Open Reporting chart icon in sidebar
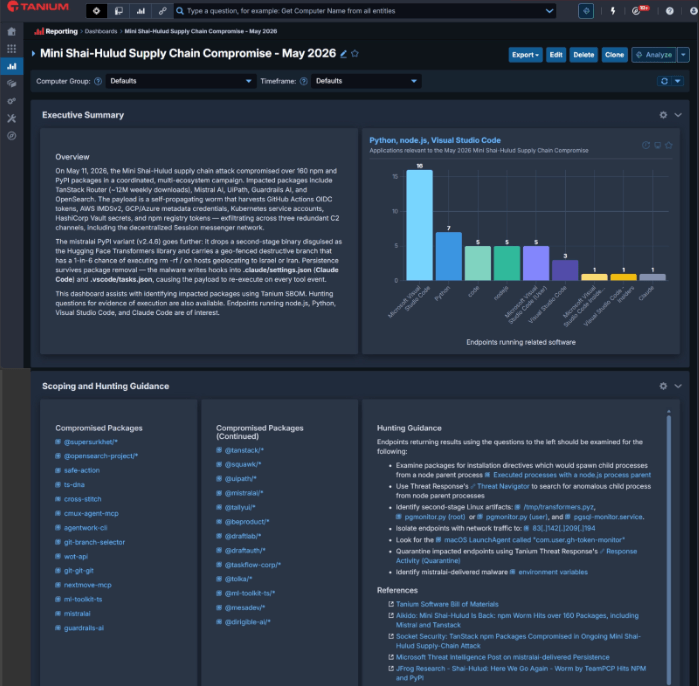 coord(12,66)
